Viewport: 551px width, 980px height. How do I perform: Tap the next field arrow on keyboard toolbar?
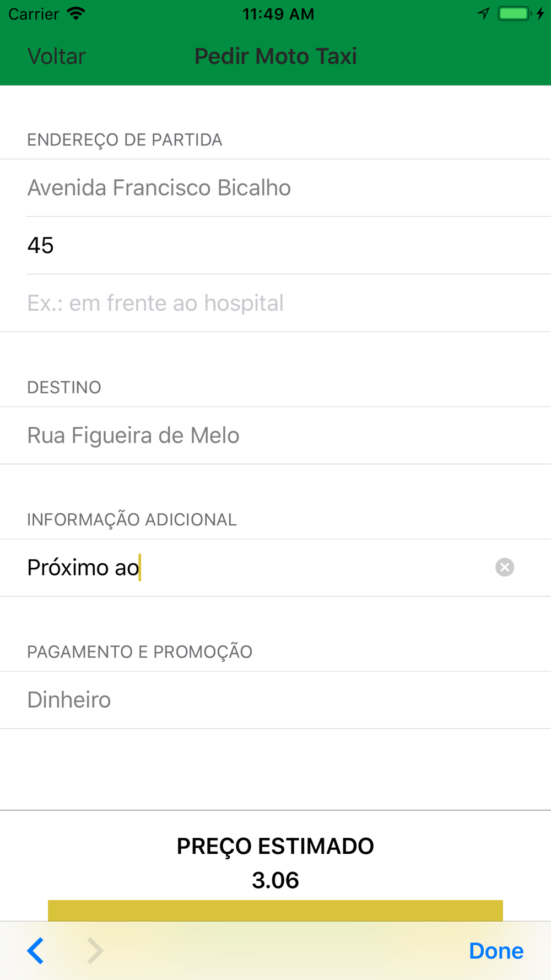click(x=95, y=951)
